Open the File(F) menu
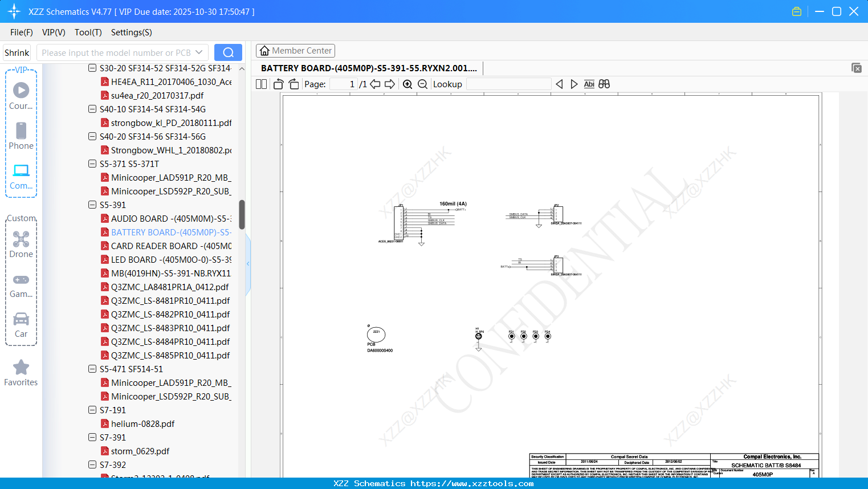This screenshot has height=489, width=868. [x=22, y=32]
